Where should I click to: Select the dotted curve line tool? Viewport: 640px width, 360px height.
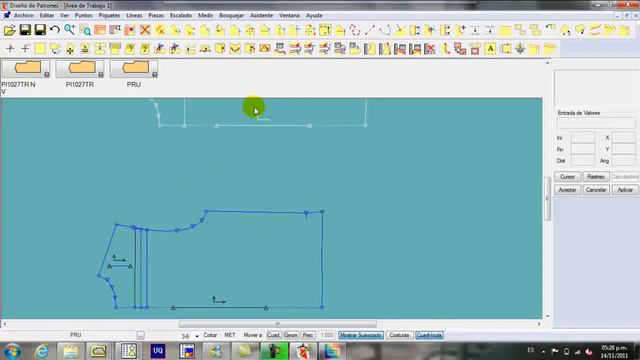tap(355, 30)
